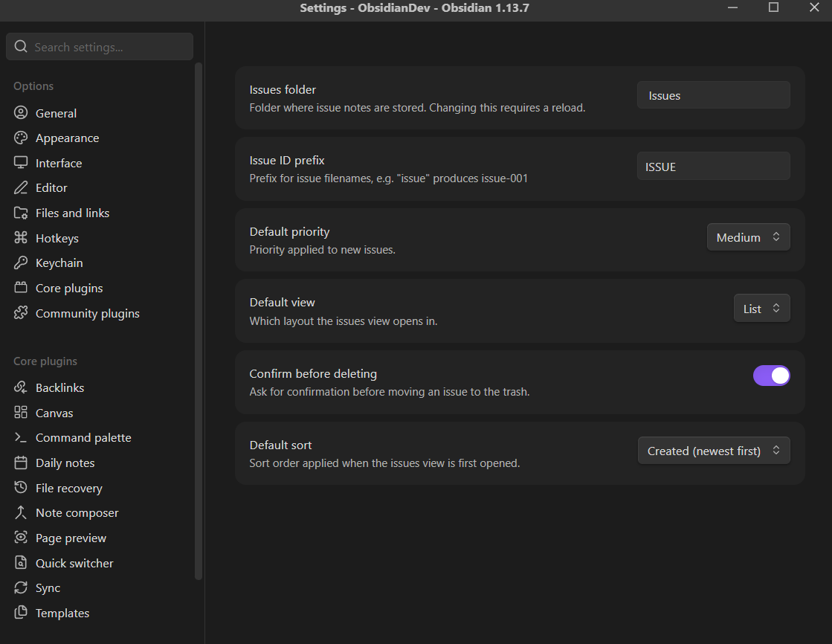Click the Keychain key icon
Image resolution: width=832 pixels, height=644 pixels.
click(21, 263)
